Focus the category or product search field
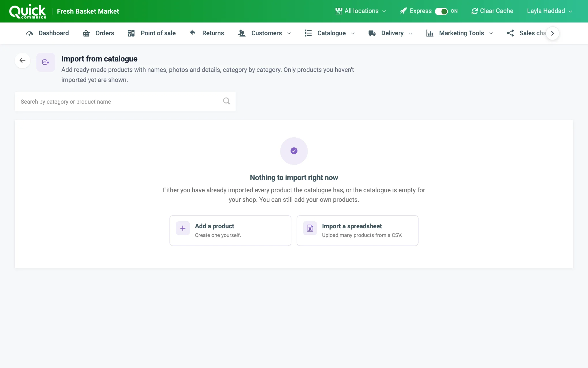Viewport: 588px width, 368px height. click(125, 102)
